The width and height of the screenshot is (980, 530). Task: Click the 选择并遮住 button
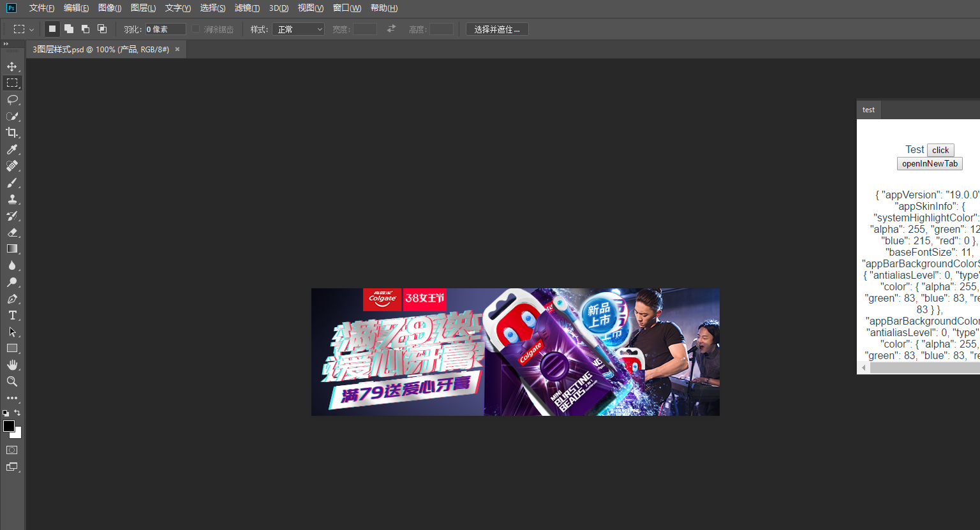coord(497,29)
